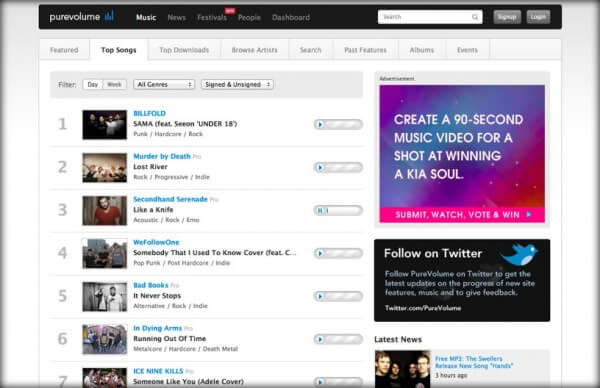
Task: Open BILLFOLD artist link
Action: point(149,114)
